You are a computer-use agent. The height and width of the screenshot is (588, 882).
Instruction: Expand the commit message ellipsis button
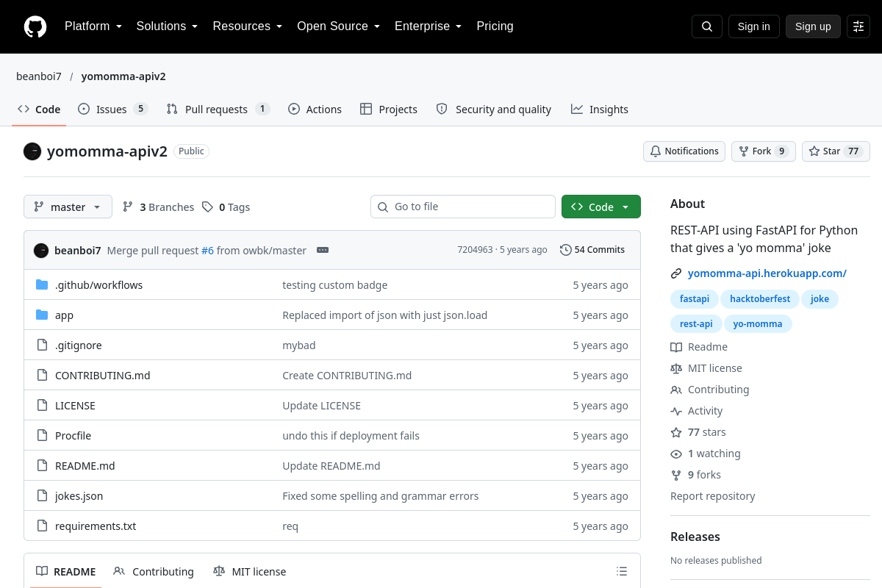323,250
